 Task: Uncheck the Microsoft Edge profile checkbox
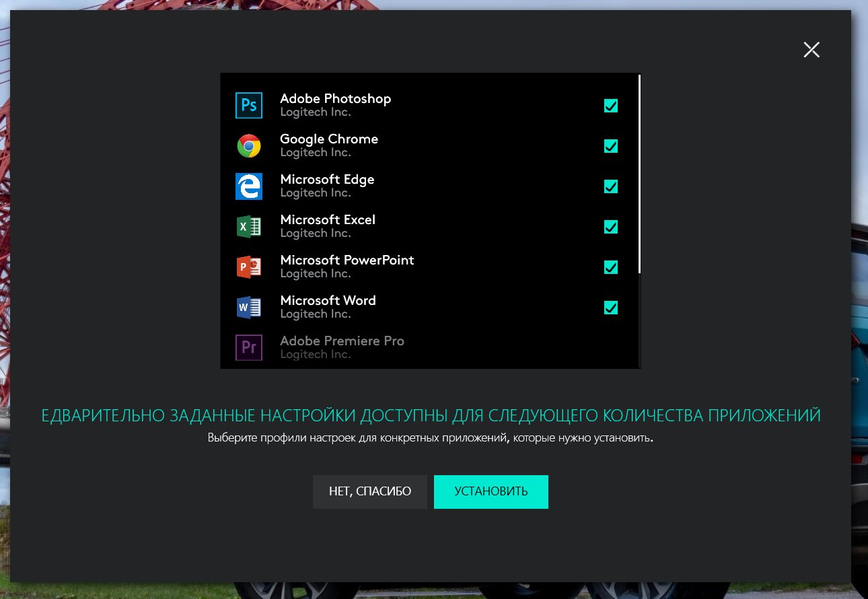(x=611, y=186)
